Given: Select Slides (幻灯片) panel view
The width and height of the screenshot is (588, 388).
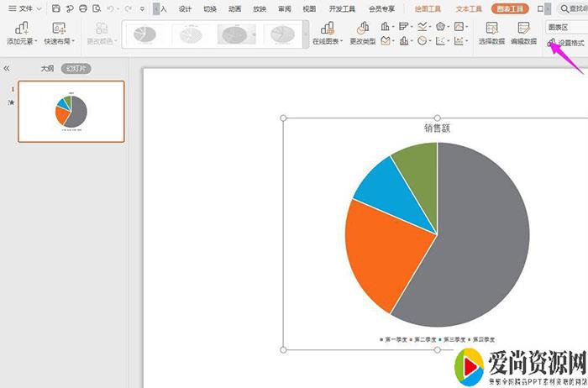Looking at the screenshot, I should point(76,68).
